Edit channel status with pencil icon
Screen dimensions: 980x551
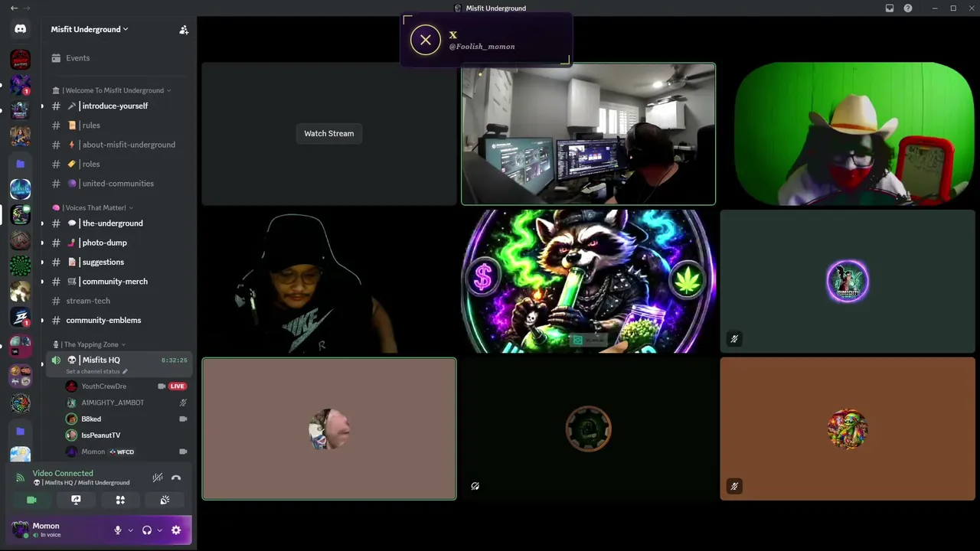[x=125, y=372]
